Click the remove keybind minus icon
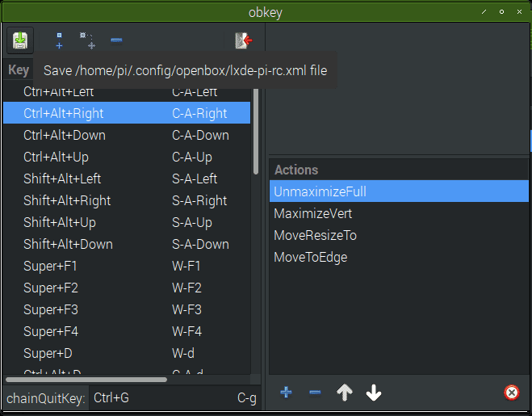 pos(116,40)
